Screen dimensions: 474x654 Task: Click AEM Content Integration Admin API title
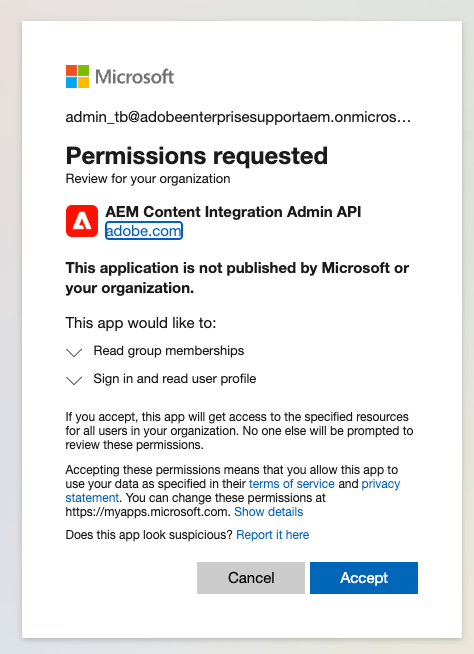[233, 212]
